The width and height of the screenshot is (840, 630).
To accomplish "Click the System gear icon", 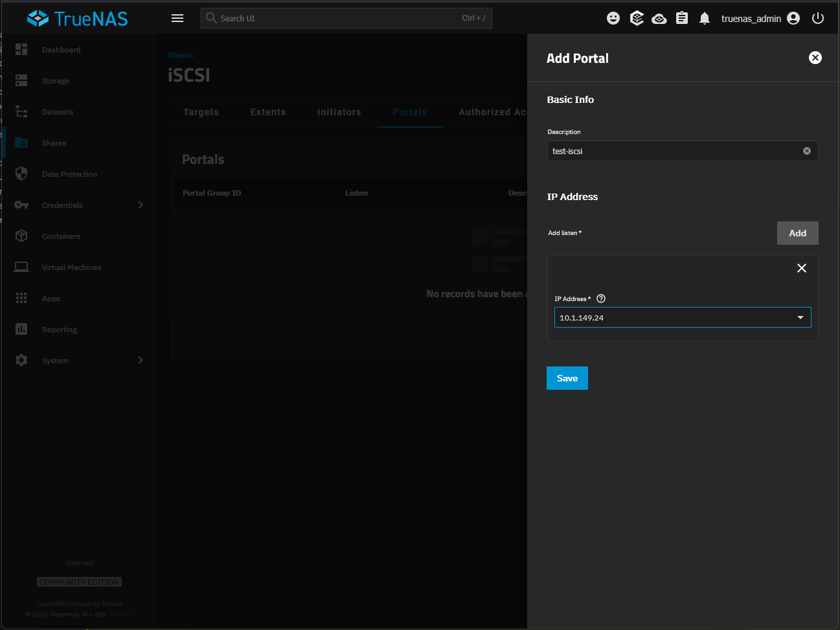I will (21, 360).
